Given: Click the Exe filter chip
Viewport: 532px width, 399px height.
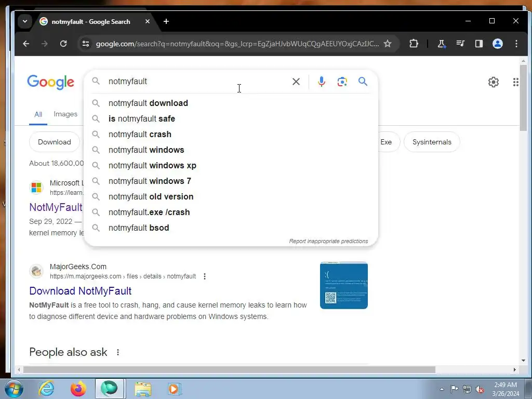Looking at the screenshot, I should coord(389,142).
